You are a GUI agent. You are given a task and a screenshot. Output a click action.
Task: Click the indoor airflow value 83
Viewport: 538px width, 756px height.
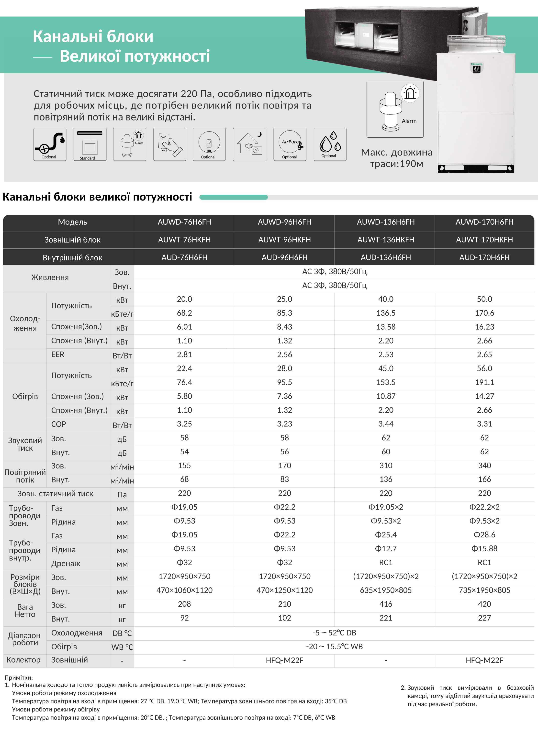[285, 479]
